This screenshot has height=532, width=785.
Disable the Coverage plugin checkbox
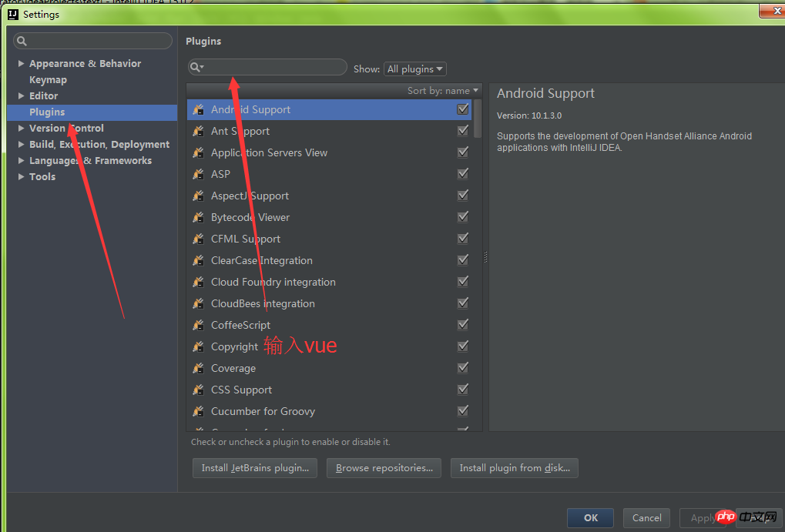tap(463, 367)
